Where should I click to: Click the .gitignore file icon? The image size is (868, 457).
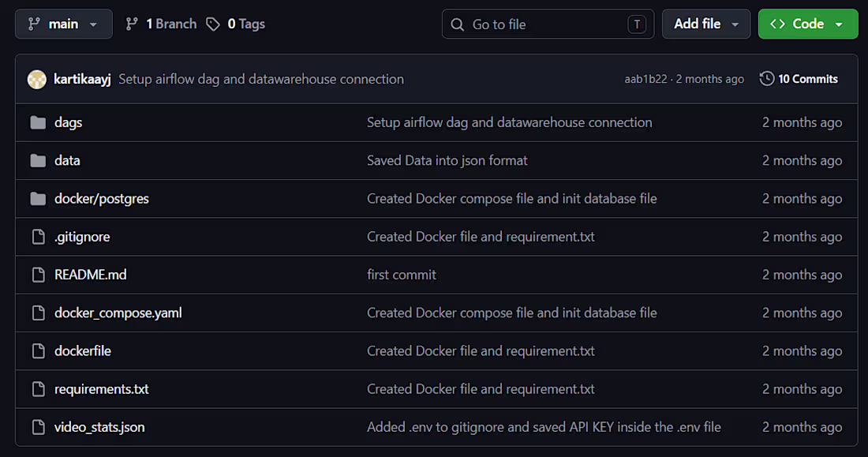point(38,237)
